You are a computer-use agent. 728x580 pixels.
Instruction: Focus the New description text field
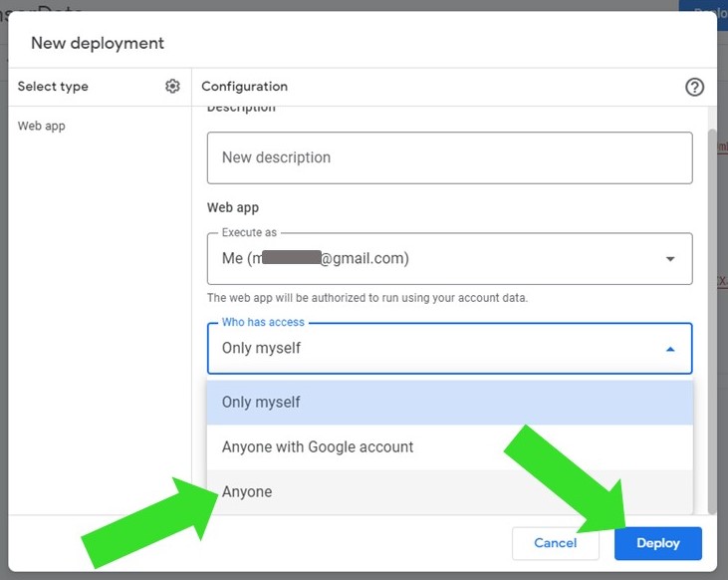click(x=449, y=157)
